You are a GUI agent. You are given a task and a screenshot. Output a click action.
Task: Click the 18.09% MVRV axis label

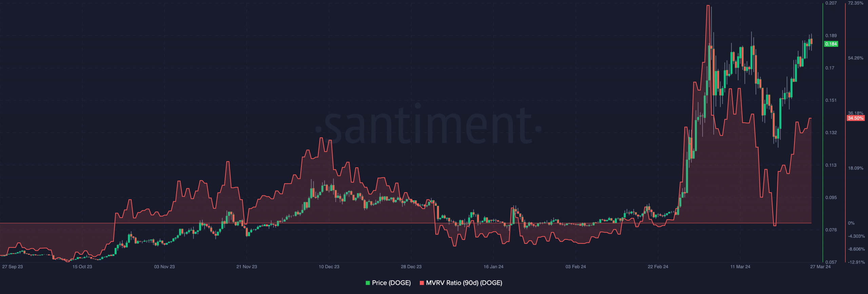pos(855,168)
